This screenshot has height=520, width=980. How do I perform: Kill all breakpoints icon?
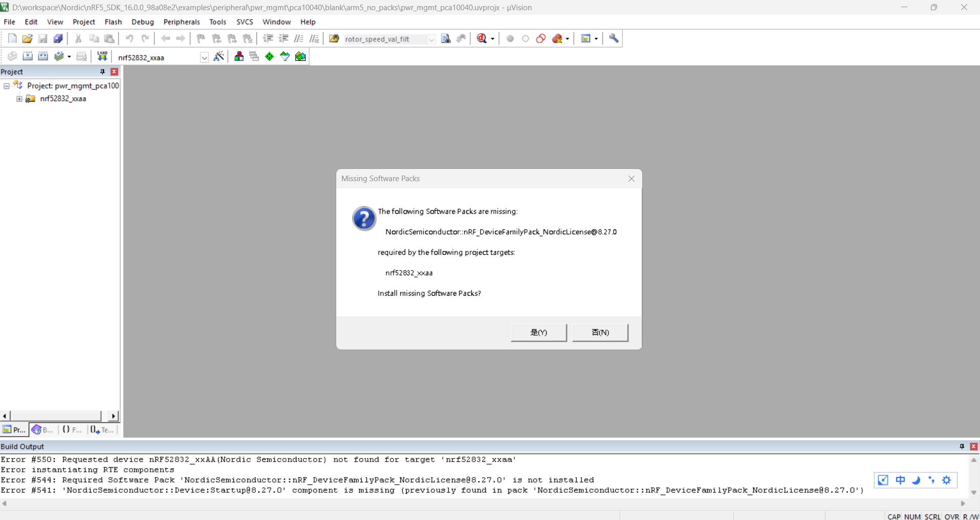coord(557,39)
